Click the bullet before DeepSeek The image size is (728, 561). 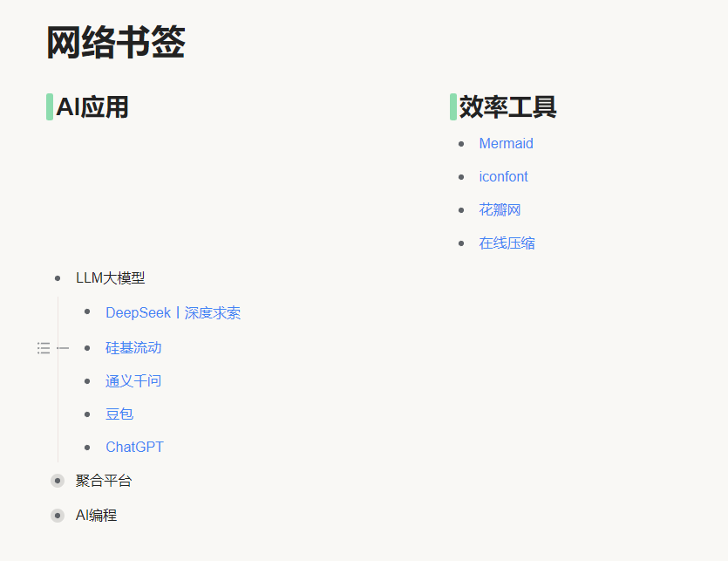tap(87, 311)
